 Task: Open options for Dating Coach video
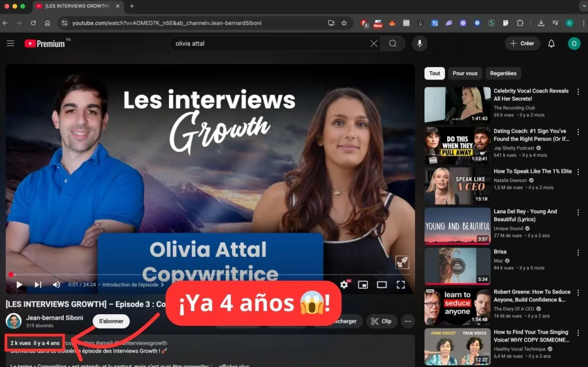(x=578, y=132)
